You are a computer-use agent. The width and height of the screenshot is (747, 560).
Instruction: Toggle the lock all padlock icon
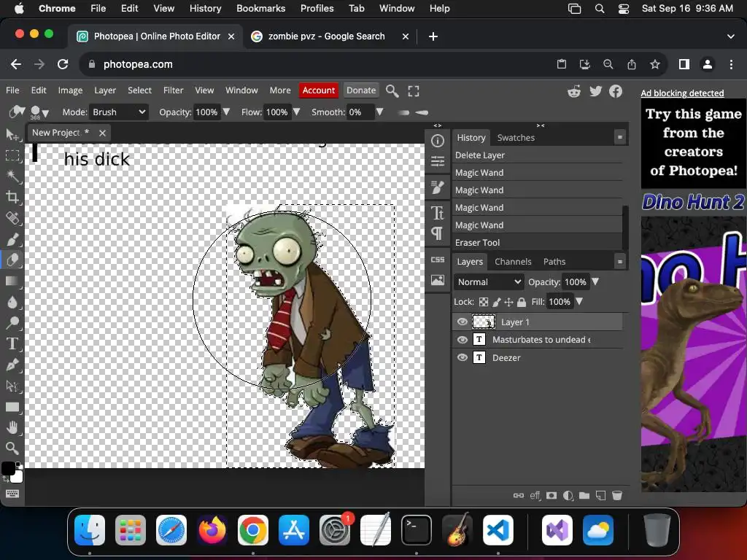(x=522, y=302)
